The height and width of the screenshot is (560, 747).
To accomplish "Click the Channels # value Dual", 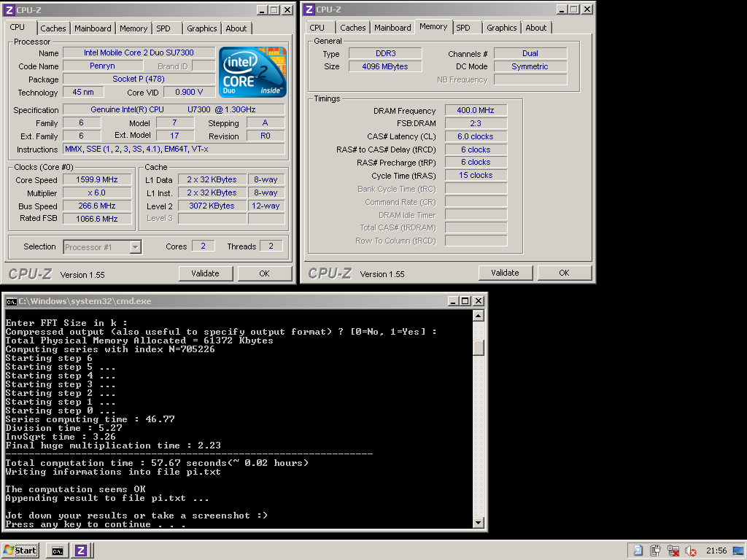I will (530, 53).
